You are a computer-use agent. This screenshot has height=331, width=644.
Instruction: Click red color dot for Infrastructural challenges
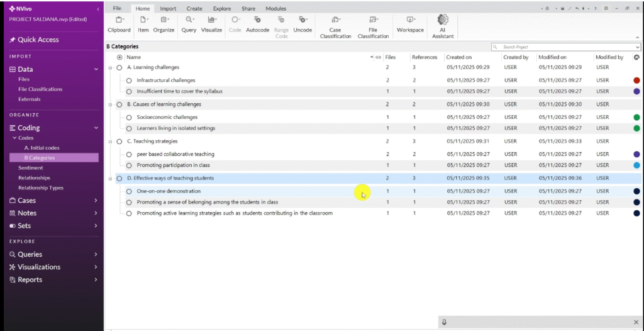636,81
